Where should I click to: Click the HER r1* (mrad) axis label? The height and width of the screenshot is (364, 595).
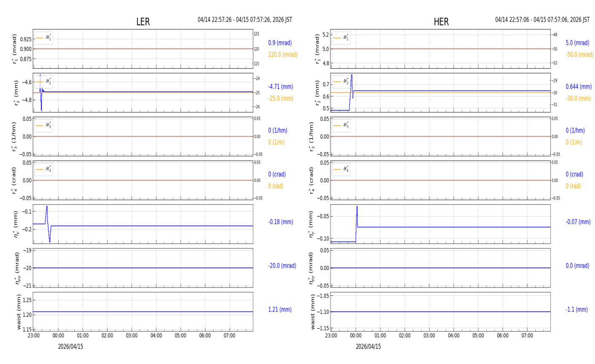click(317, 49)
